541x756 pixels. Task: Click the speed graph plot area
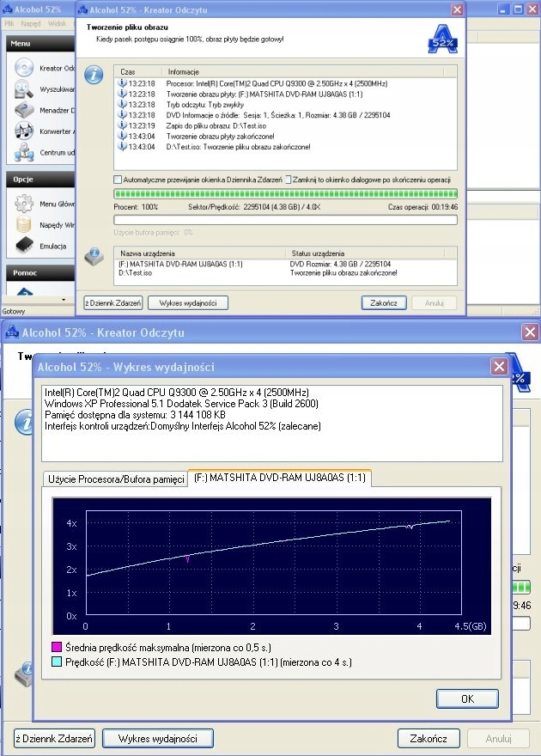[x=274, y=562]
